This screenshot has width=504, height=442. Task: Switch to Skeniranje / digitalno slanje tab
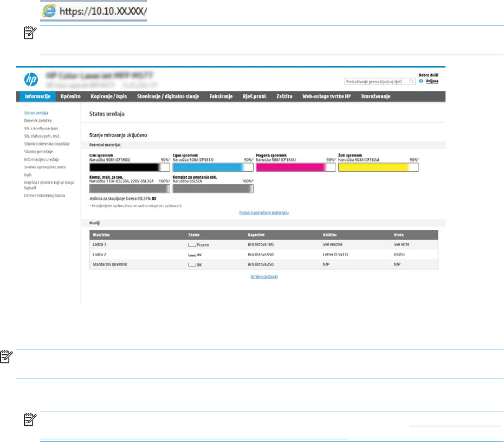[x=168, y=96]
